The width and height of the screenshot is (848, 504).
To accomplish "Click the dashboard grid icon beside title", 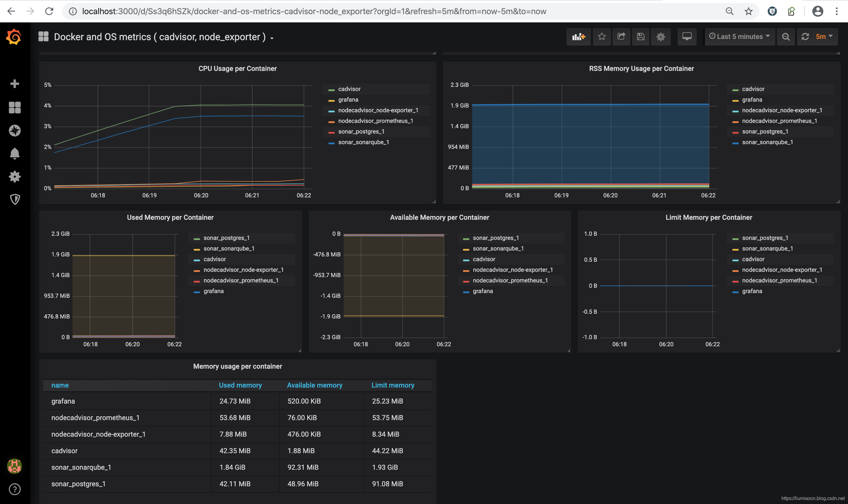I will coord(43,36).
